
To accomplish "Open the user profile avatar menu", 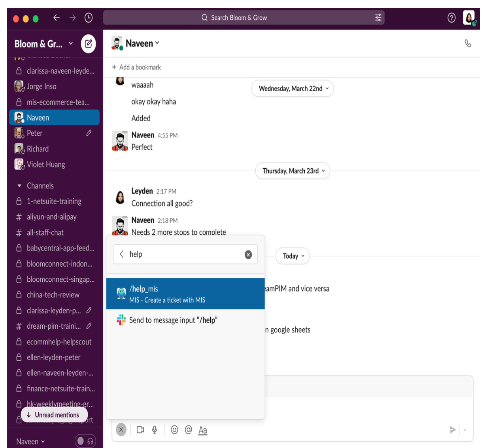I will (469, 18).
